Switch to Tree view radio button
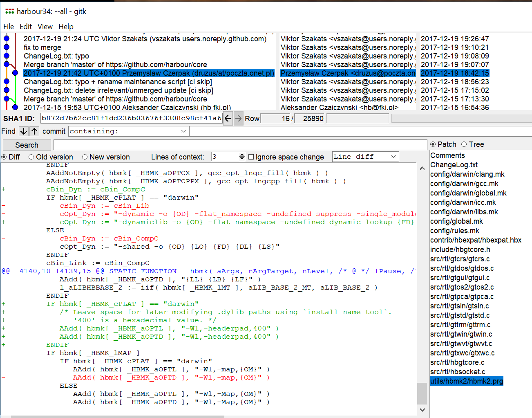Screen dimensions: 532x418 464,144
